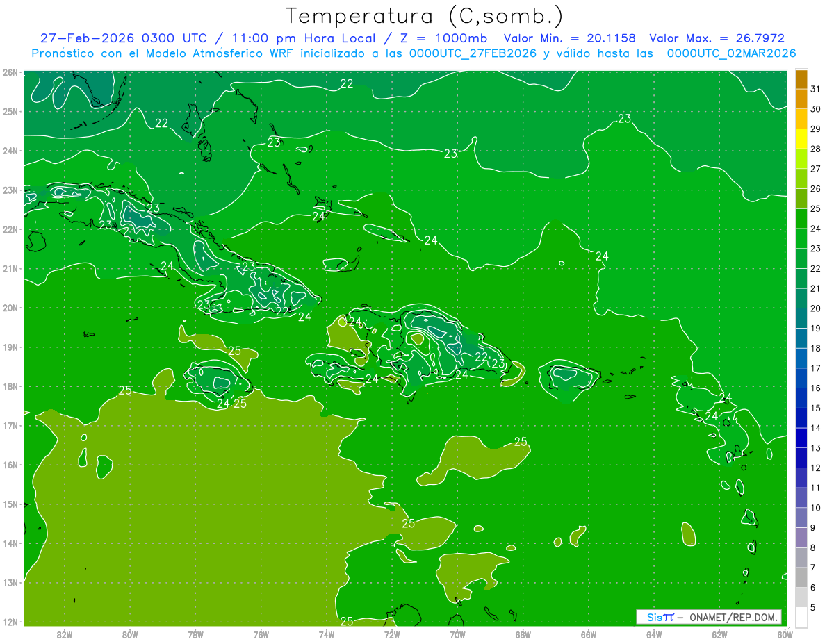Click the 21N latitude axis label

point(10,268)
